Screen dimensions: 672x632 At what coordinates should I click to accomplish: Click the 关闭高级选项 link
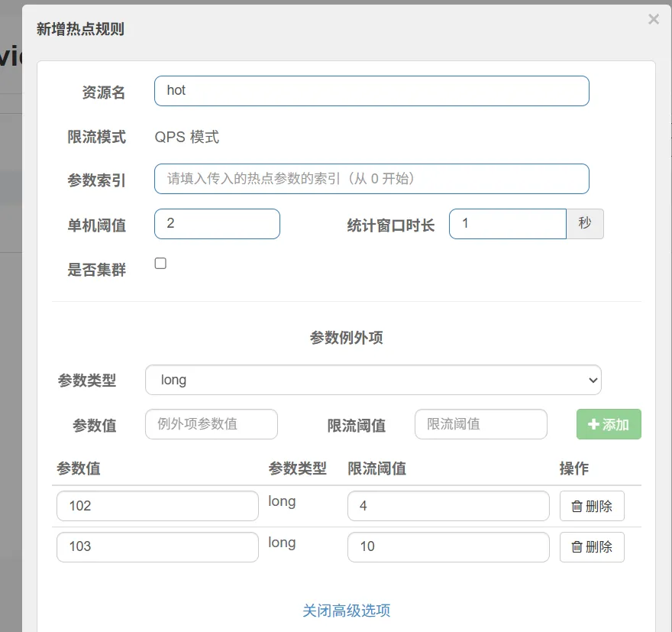point(347,611)
